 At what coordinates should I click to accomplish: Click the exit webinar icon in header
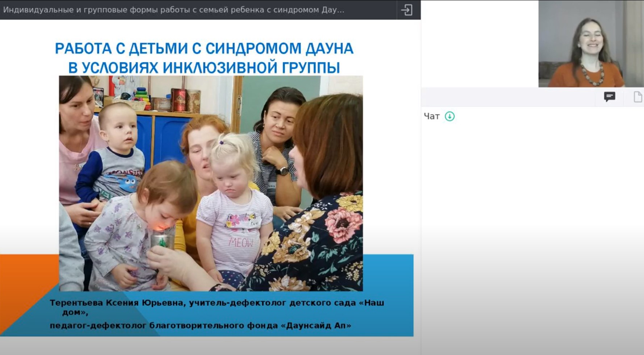click(407, 10)
